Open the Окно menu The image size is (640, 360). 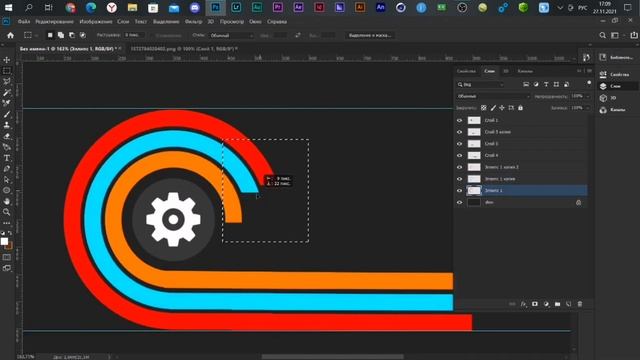coord(255,22)
